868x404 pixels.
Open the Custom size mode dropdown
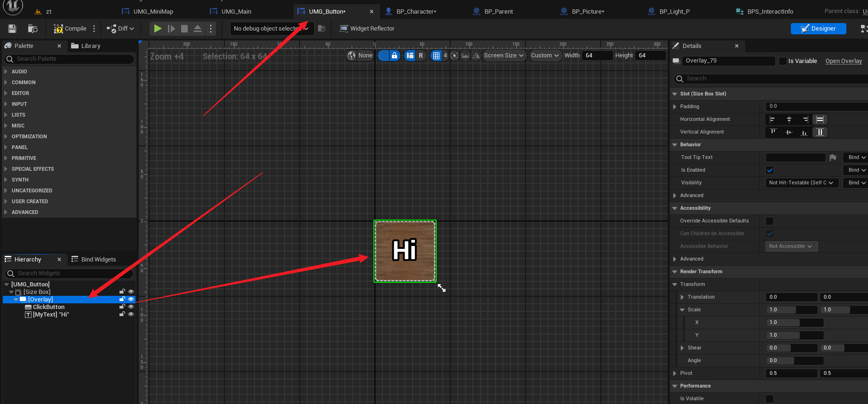(545, 55)
